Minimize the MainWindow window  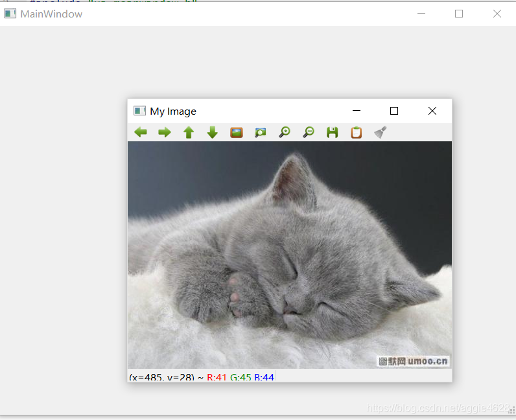[421, 14]
